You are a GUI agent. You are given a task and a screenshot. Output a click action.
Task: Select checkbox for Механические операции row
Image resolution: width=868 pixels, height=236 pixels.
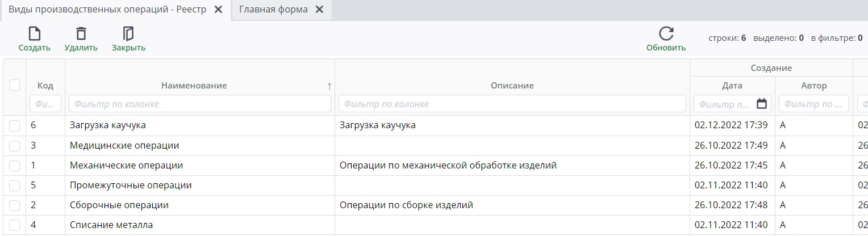click(15, 166)
